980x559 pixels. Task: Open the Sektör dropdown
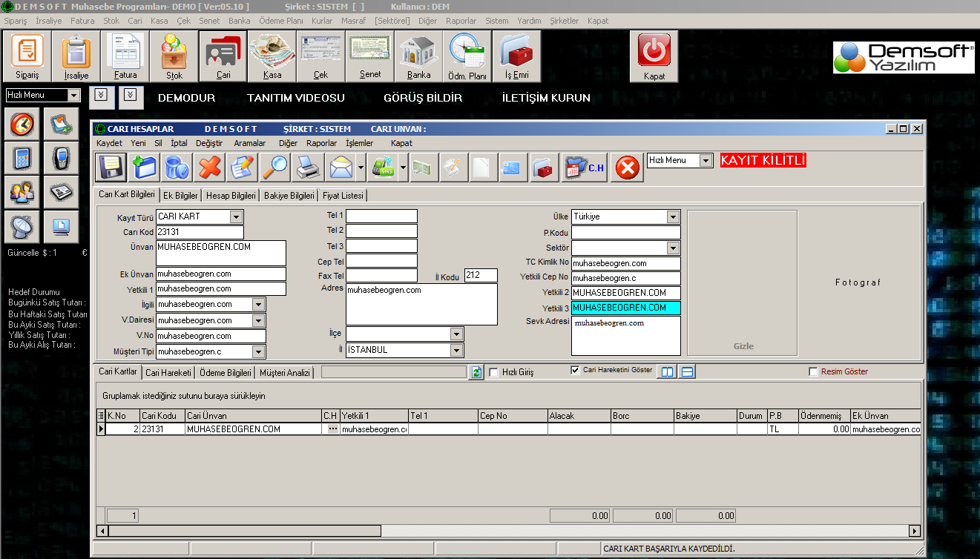[673, 248]
